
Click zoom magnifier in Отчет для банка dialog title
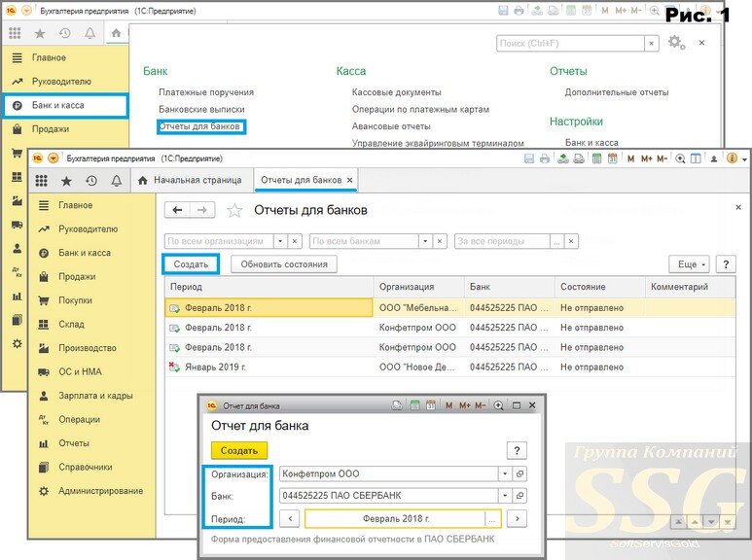(x=499, y=405)
